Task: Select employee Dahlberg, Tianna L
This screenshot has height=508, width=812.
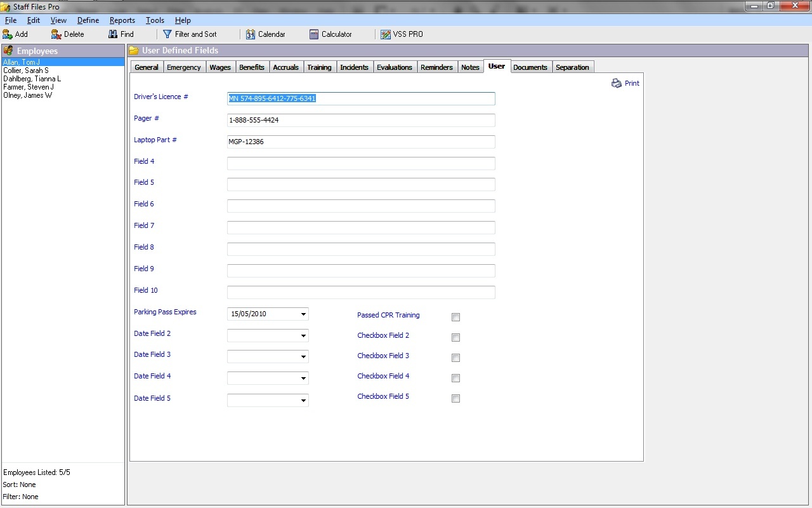Action: pyautogui.click(x=32, y=78)
